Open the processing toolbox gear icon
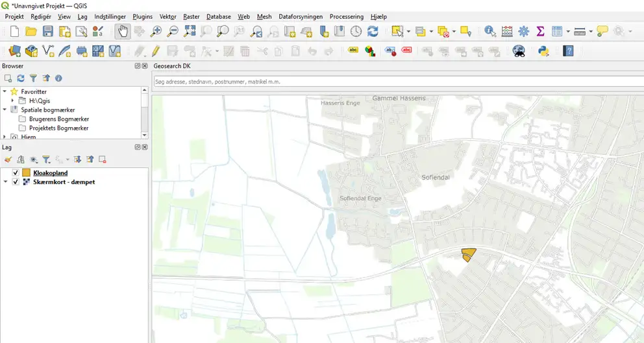Image resolution: width=644 pixels, height=343 pixels. coord(523,31)
